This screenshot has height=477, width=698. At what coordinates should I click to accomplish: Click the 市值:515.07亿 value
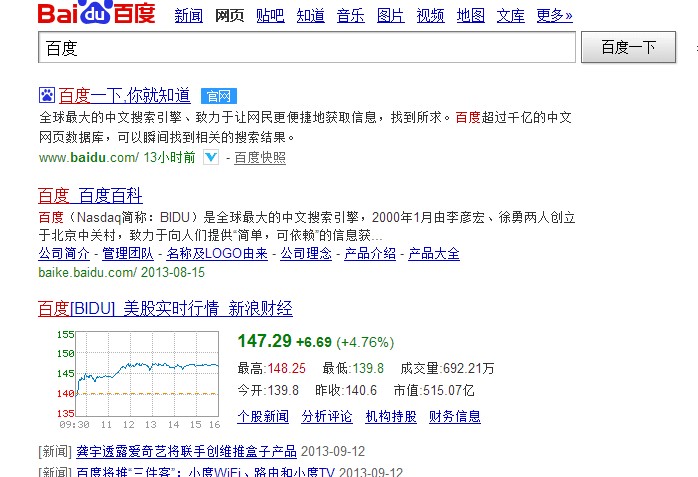[x=434, y=391]
